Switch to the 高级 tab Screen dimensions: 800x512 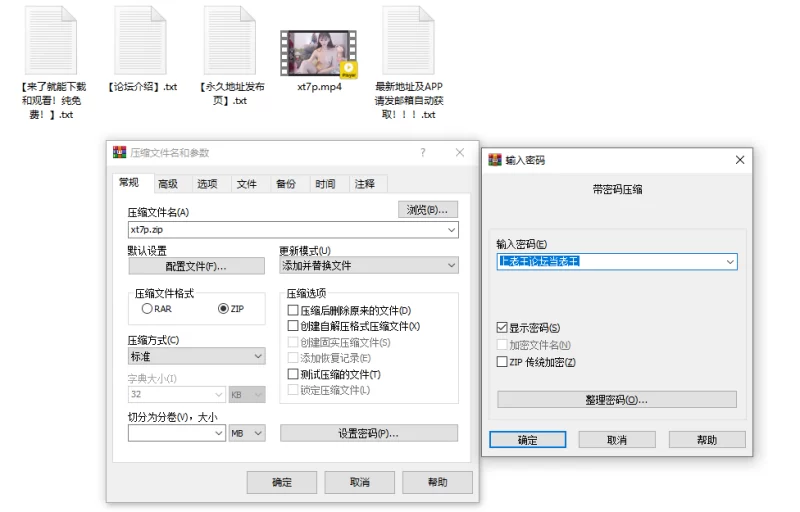(167, 184)
